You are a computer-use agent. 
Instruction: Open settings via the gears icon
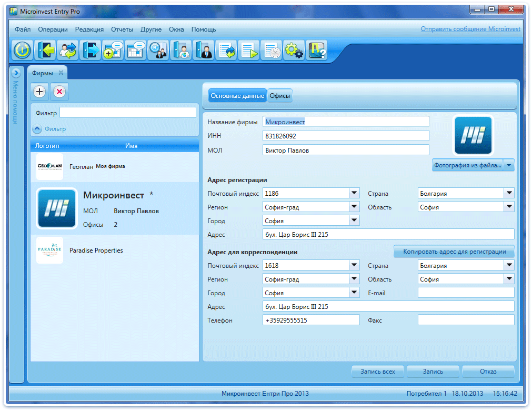tap(294, 50)
